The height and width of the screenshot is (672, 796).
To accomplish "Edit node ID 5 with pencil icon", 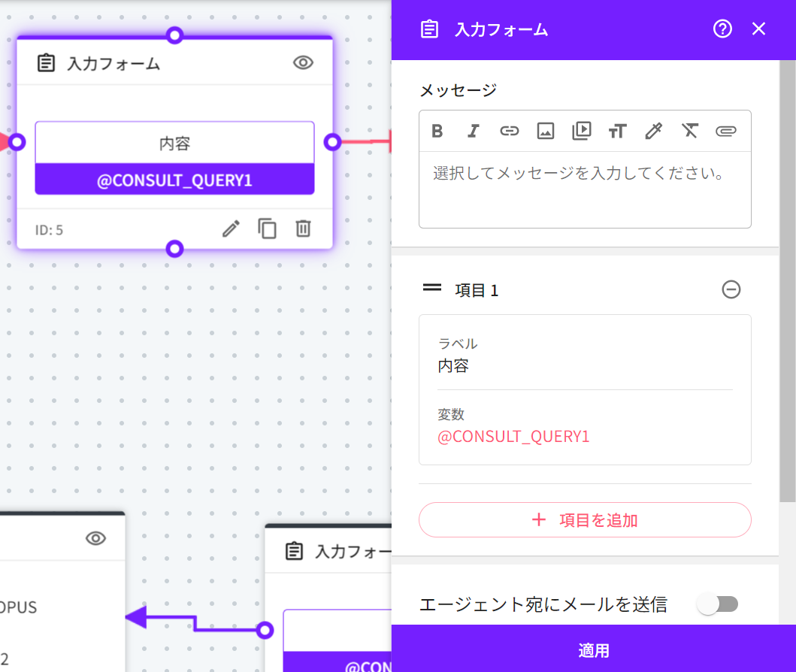I will point(231,229).
